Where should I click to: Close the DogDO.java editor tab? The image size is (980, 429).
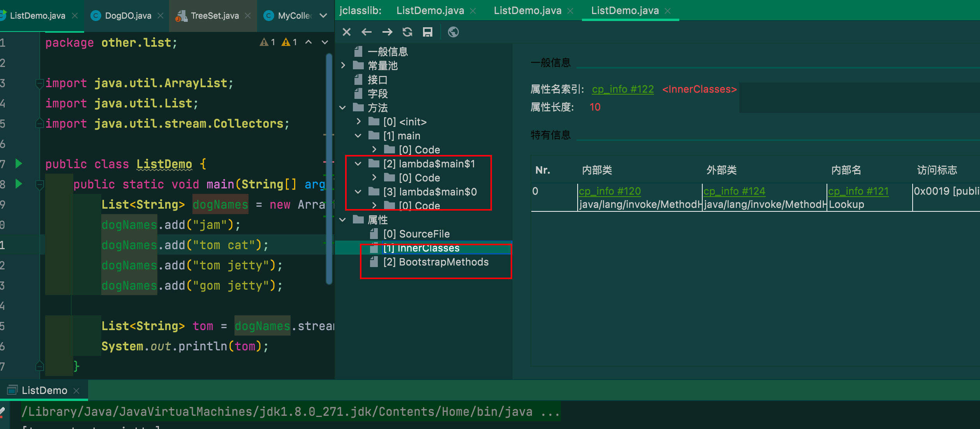pos(160,16)
